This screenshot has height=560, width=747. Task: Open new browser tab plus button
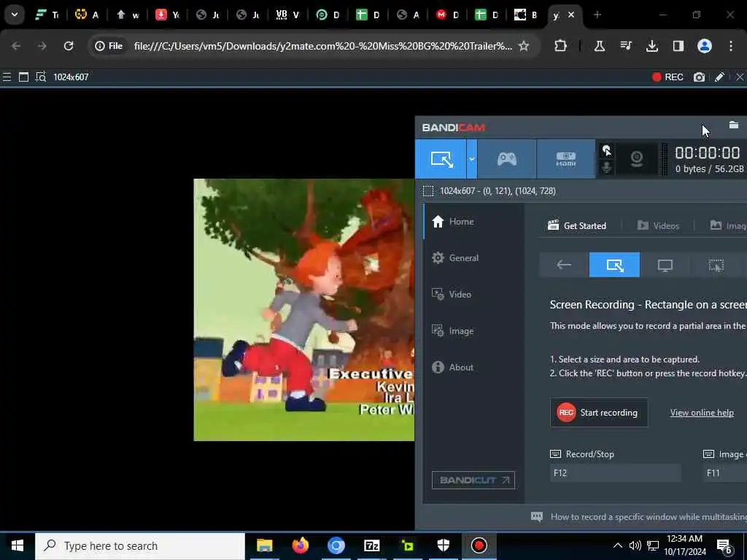coord(597,15)
